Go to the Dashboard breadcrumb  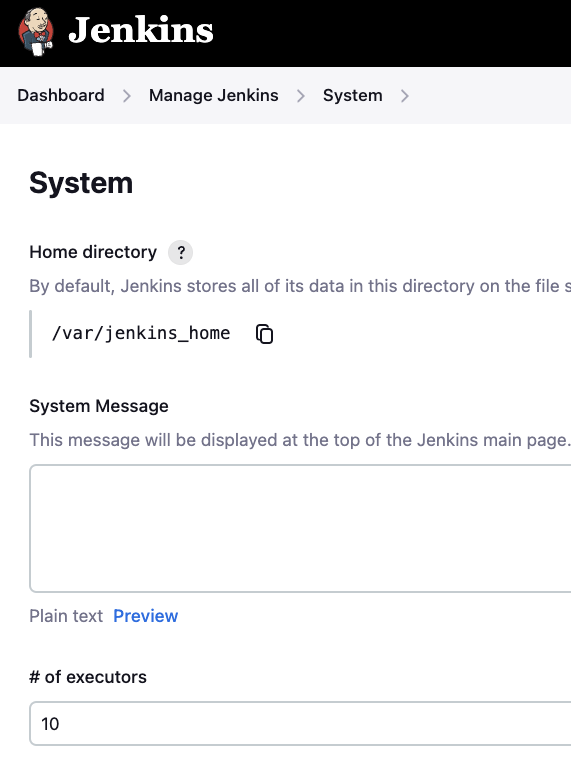tap(61, 95)
